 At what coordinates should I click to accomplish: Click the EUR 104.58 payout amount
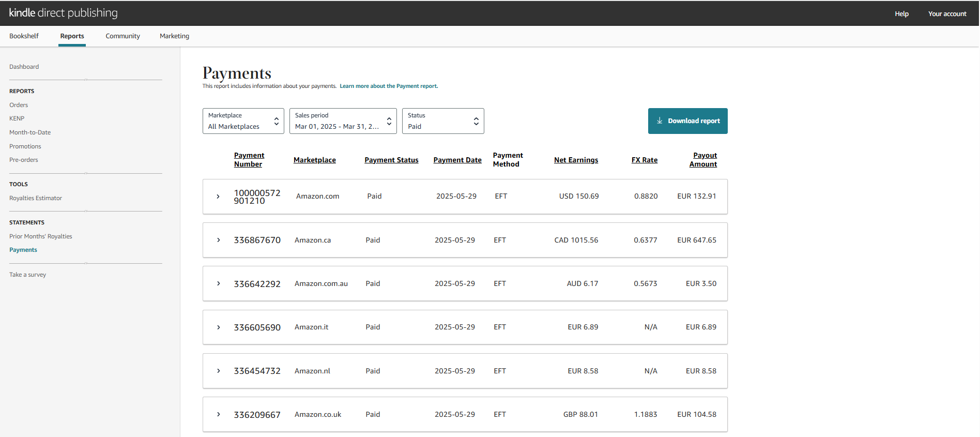(x=697, y=415)
